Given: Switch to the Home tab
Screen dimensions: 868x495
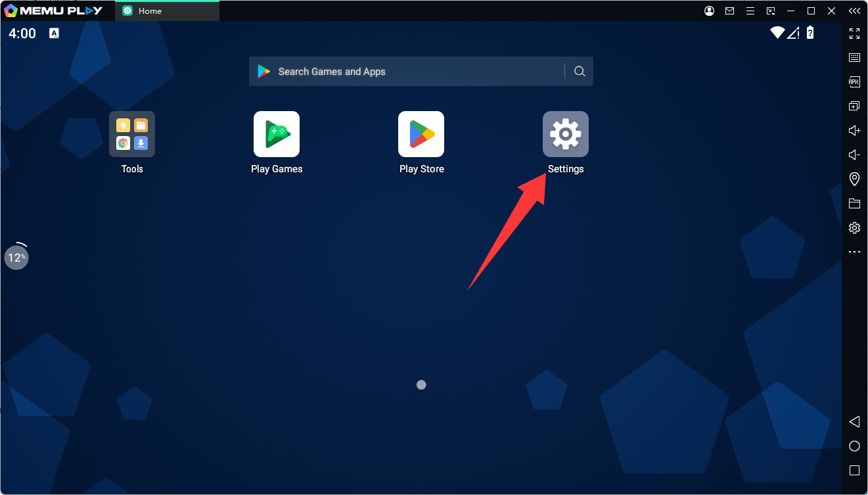Looking at the screenshot, I should click(167, 11).
